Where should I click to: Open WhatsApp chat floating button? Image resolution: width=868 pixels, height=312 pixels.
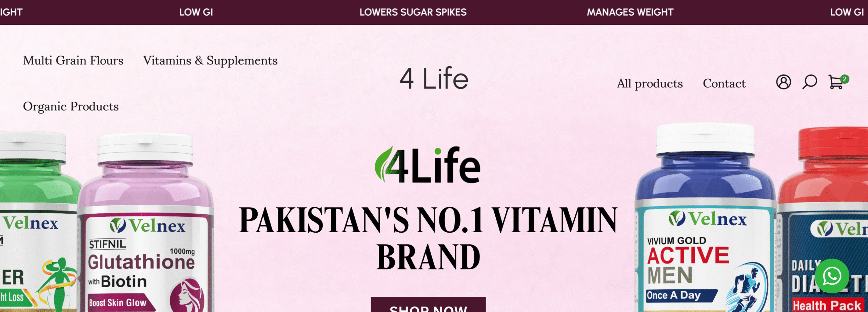pos(832,276)
